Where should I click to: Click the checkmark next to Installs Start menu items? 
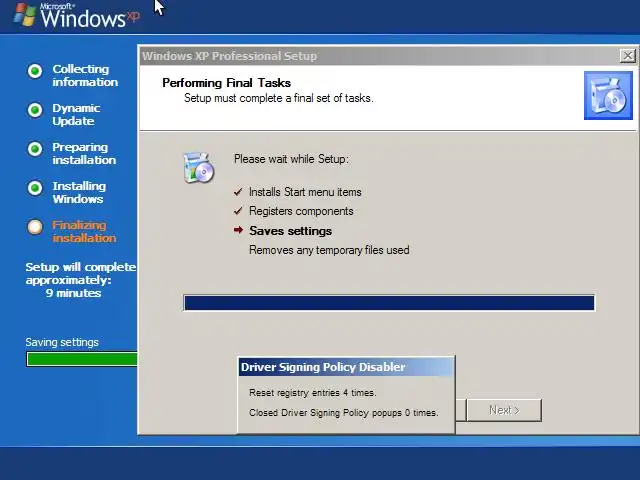[238, 191]
